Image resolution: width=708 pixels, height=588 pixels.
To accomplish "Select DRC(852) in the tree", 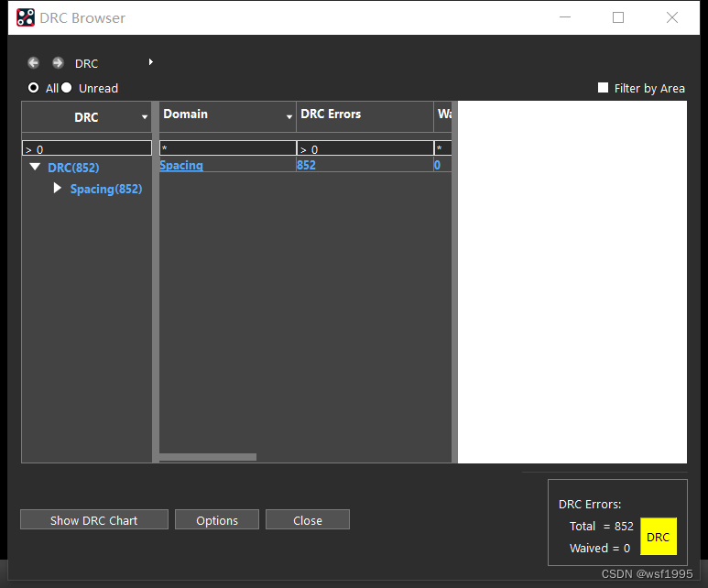I will pyautogui.click(x=73, y=168).
